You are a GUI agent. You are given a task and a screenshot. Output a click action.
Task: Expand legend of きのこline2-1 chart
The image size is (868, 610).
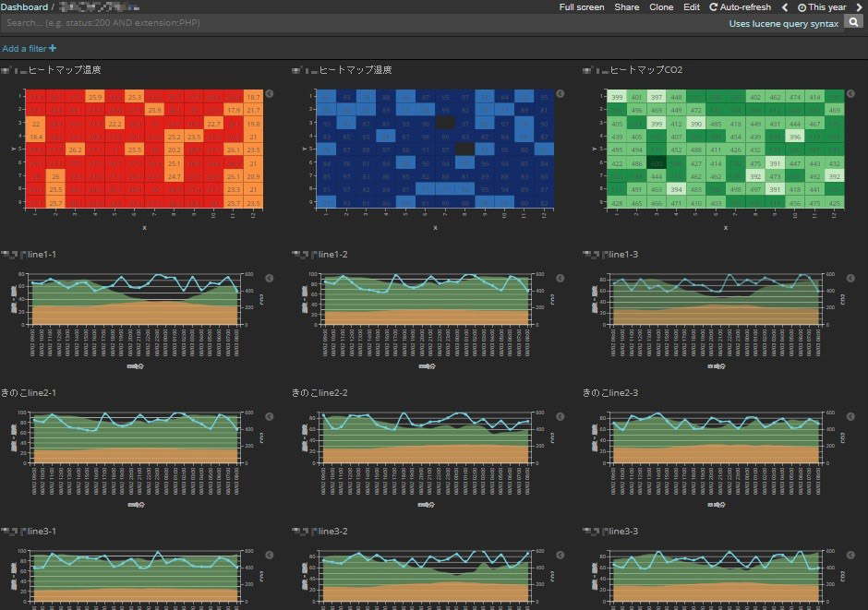pos(270,417)
